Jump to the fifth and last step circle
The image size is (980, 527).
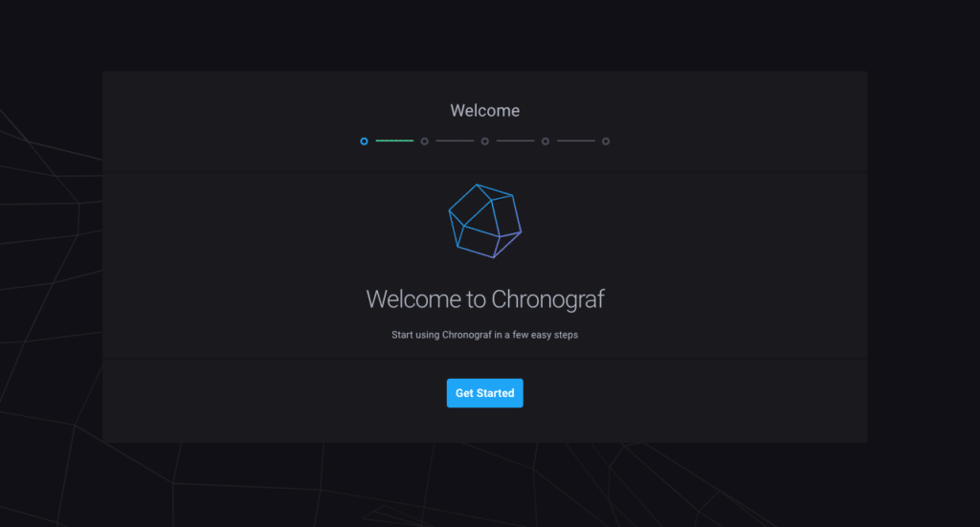(x=606, y=142)
